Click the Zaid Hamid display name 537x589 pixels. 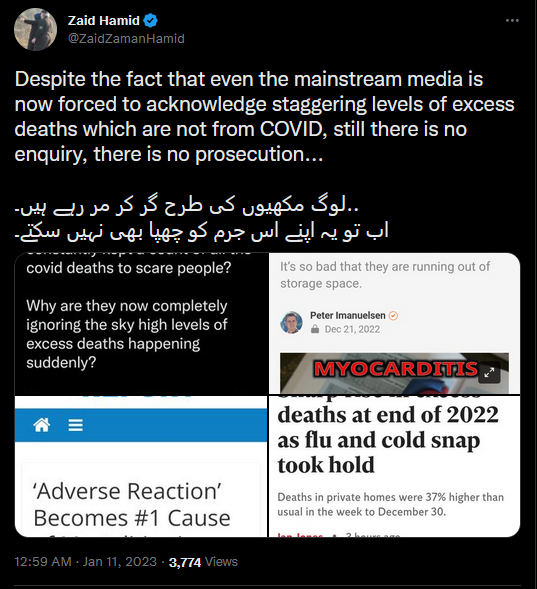coord(104,20)
